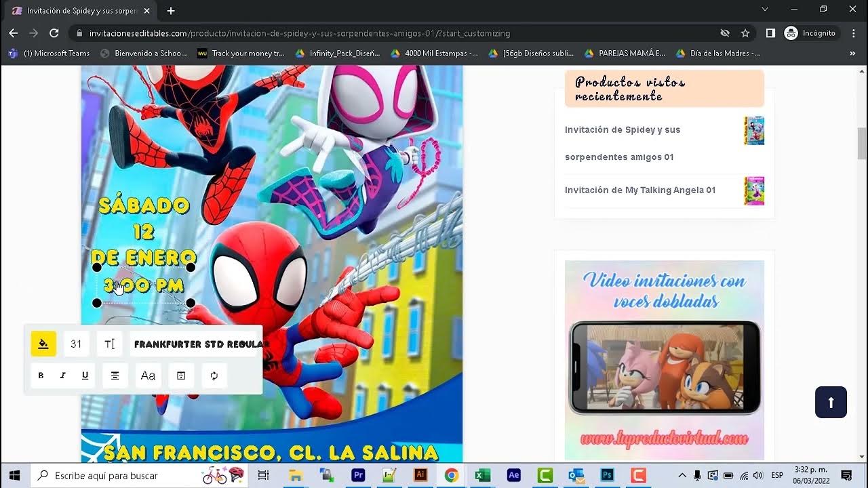Open the My Talking Angela thumbnail
This screenshot has height=488, width=868.
click(x=754, y=190)
